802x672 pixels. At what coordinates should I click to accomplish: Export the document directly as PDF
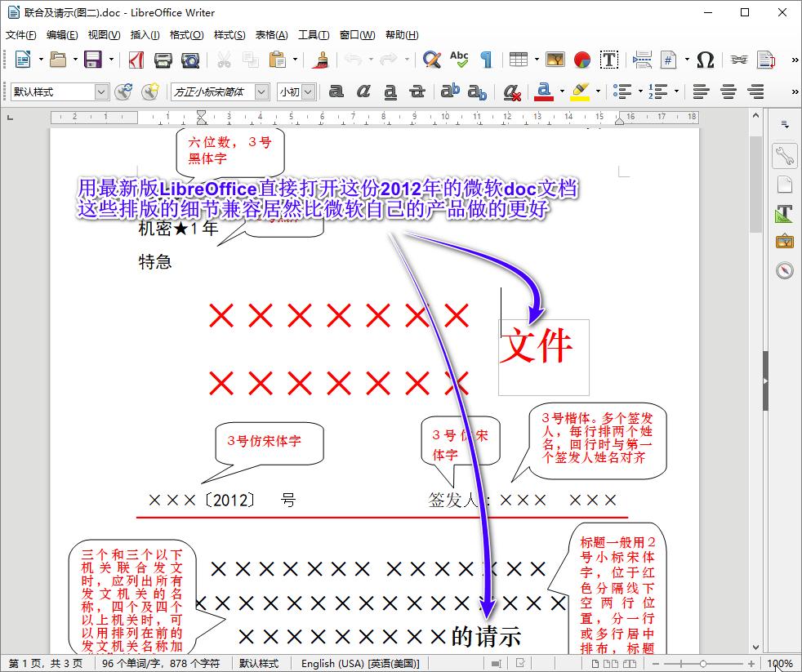136,60
